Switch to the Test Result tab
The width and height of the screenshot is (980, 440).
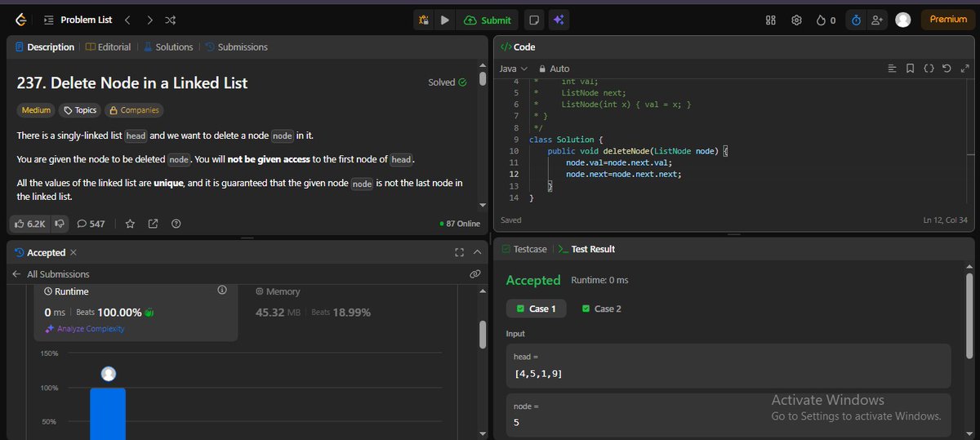[586, 249]
